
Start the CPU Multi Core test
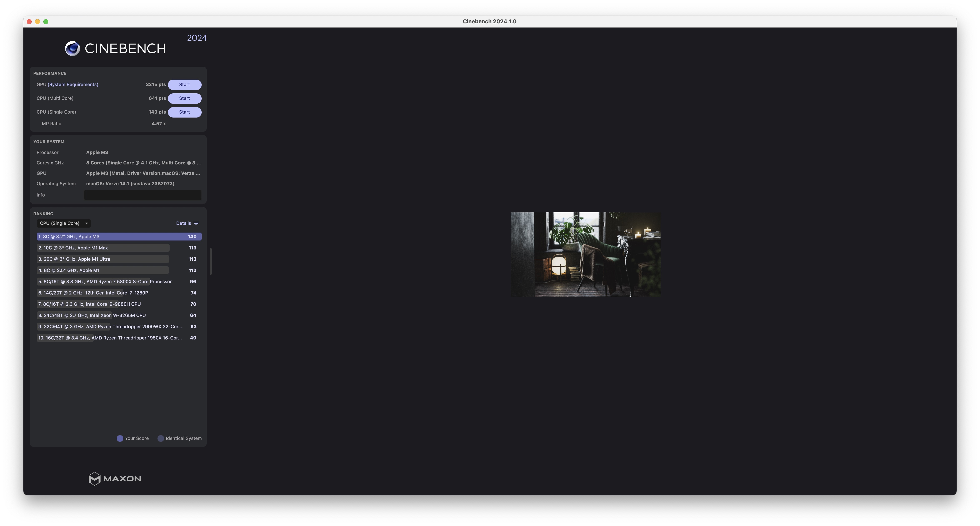(x=185, y=98)
